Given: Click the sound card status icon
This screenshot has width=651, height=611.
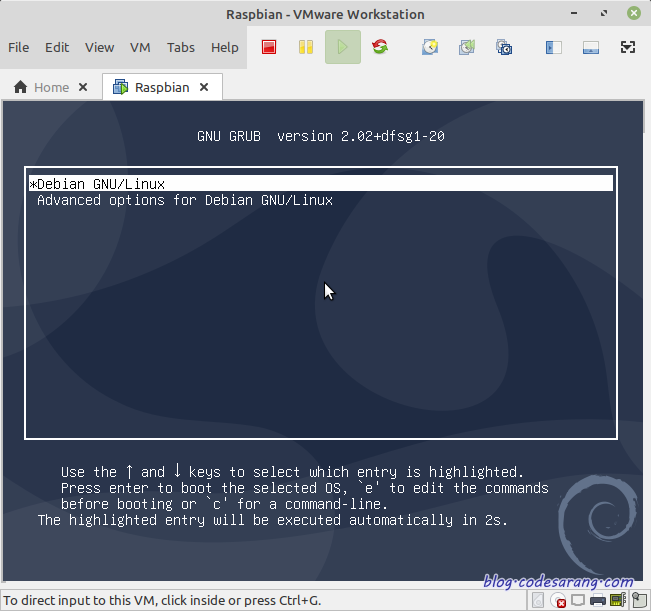Looking at the screenshot, I should 619,600.
